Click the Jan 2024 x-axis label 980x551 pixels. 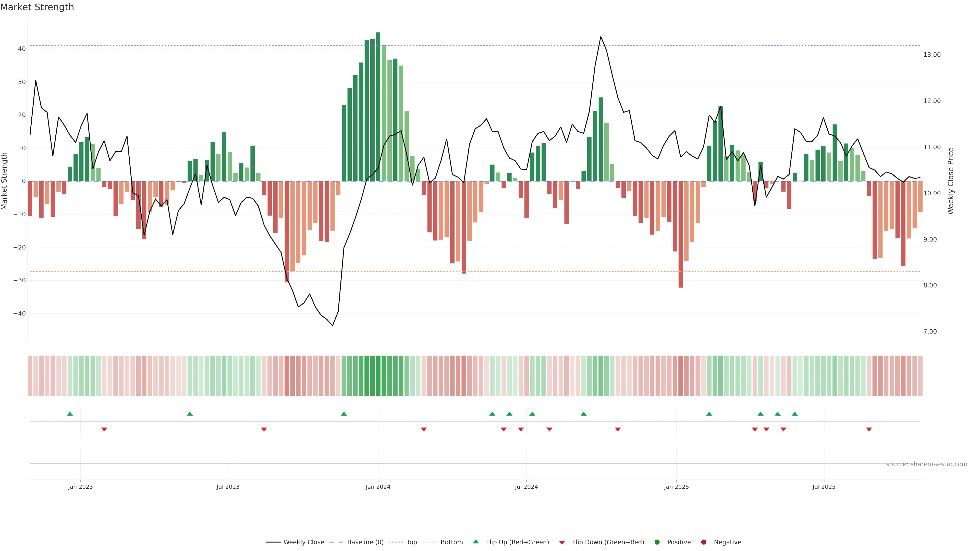tap(378, 487)
